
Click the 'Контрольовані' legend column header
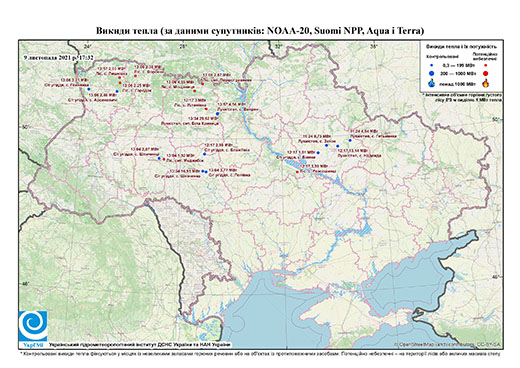coord(443,57)
